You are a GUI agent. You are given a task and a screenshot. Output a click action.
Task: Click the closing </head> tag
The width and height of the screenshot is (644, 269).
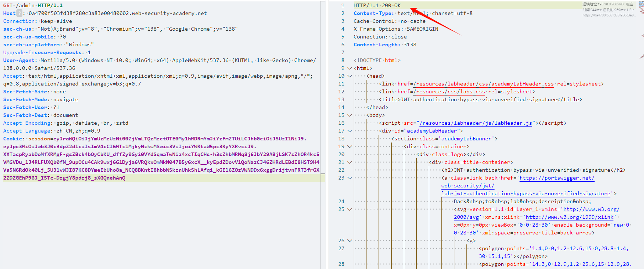377,107
